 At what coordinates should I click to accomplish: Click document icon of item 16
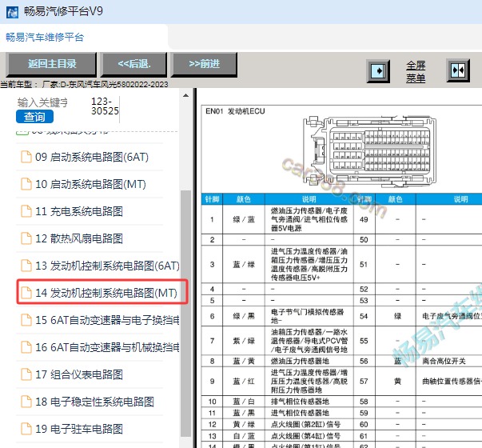pyautogui.click(x=26, y=347)
